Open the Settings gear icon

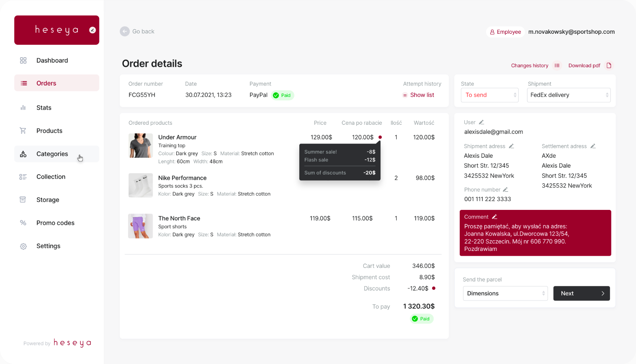pos(23,246)
